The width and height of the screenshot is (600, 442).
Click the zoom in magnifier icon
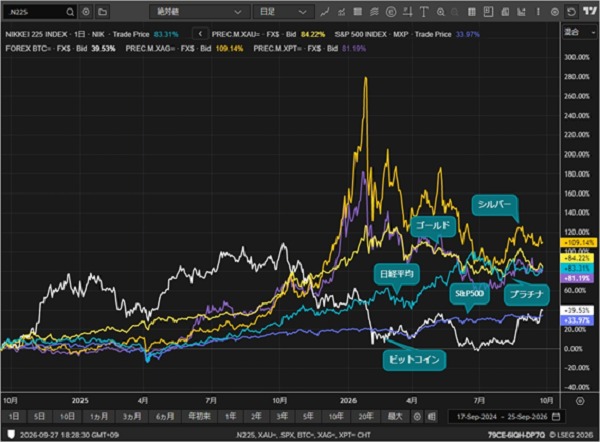pyautogui.click(x=441, y=12)
